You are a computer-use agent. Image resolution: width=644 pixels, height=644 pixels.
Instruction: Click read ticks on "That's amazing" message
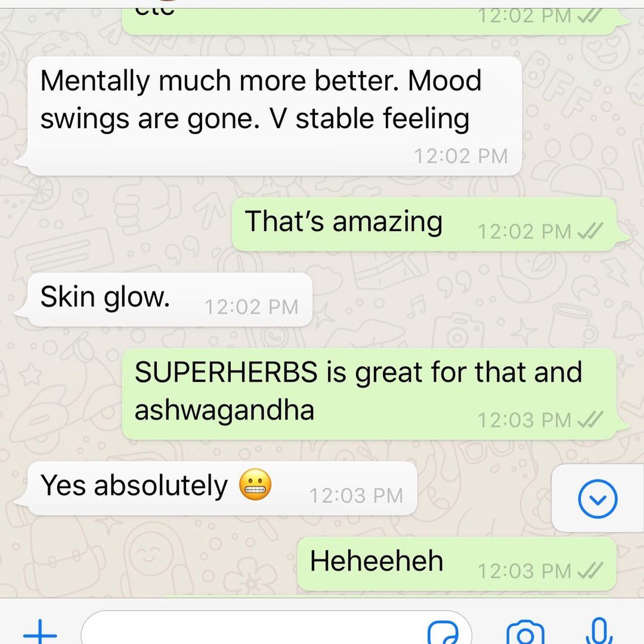(590, 231)
